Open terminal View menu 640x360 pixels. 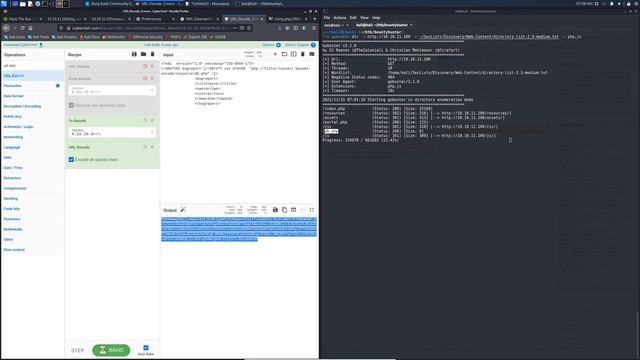(x=364, y=18)
